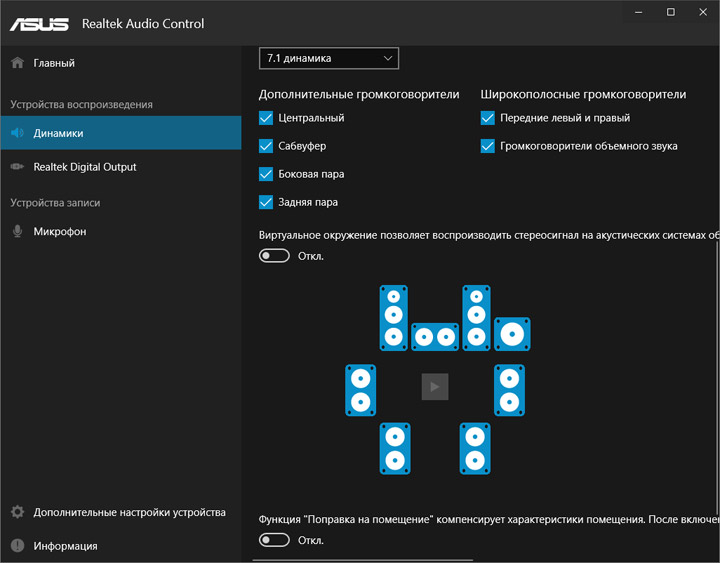Image resolution: width=720 pixels, height=563 pixels.
Task: Click the front left speaker icon
Action: coord(394,316)
